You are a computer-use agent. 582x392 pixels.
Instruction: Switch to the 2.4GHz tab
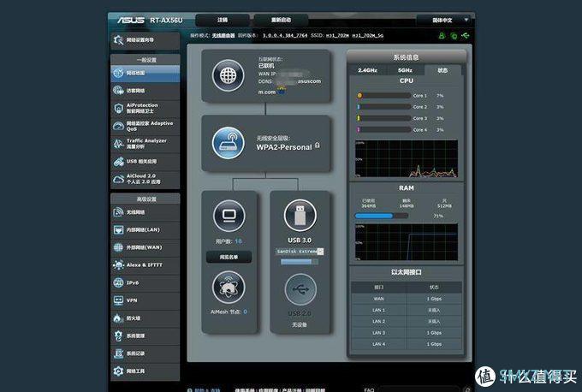tap(367, 70)
